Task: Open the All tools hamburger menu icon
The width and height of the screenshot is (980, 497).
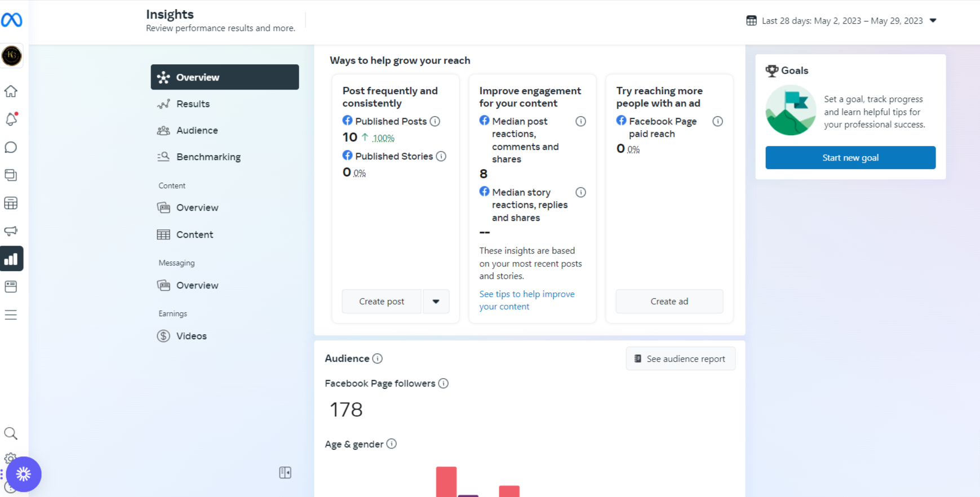Action: click(x=11, y=315)
